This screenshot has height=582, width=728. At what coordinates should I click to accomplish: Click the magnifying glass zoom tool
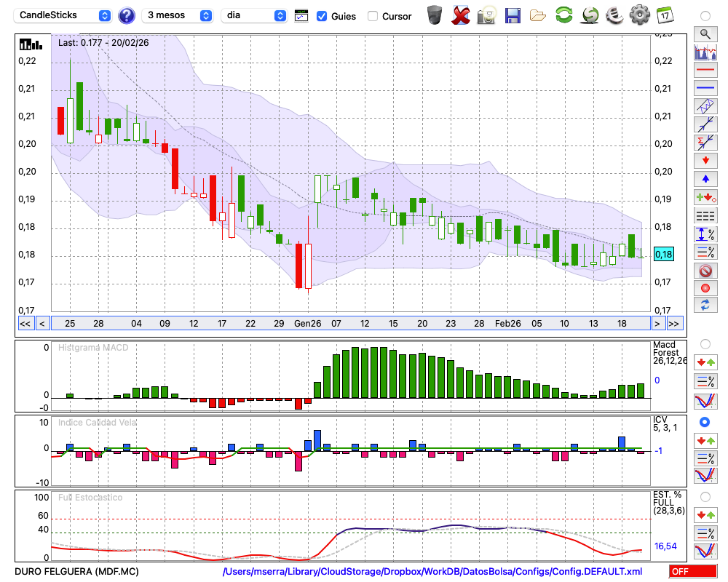click(x=705, y=33)
